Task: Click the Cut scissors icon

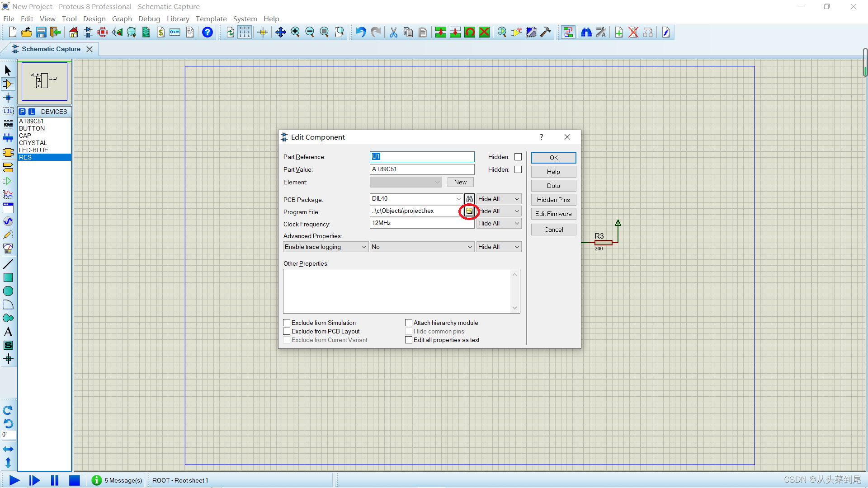Action: click(394, 32)
